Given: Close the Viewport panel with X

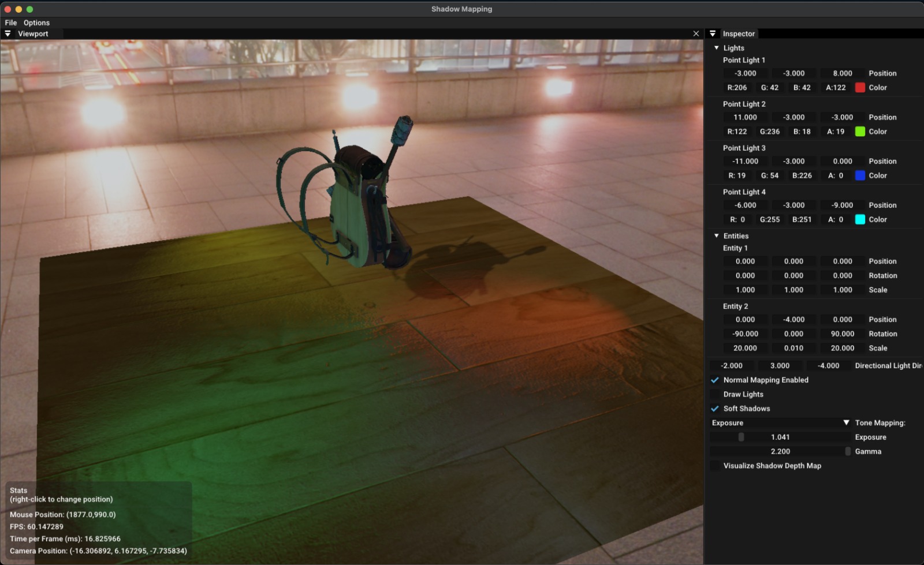Looking at the screenshot, I should (x=696, y=34).
